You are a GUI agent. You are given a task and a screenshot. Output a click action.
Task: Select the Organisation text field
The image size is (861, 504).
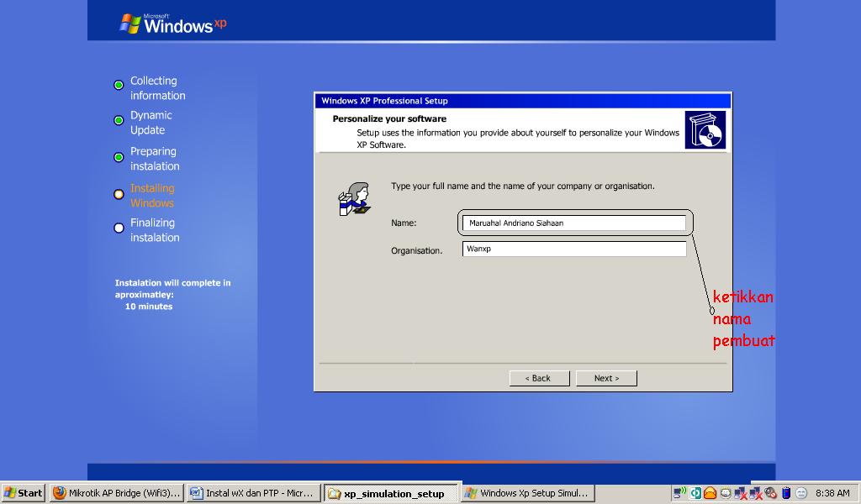tap(573, 249)
